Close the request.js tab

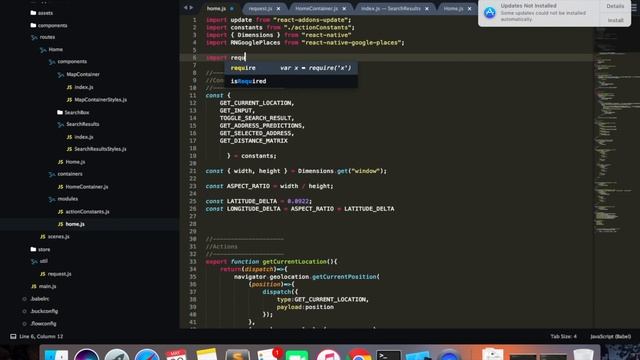click(x=278, y=9)
